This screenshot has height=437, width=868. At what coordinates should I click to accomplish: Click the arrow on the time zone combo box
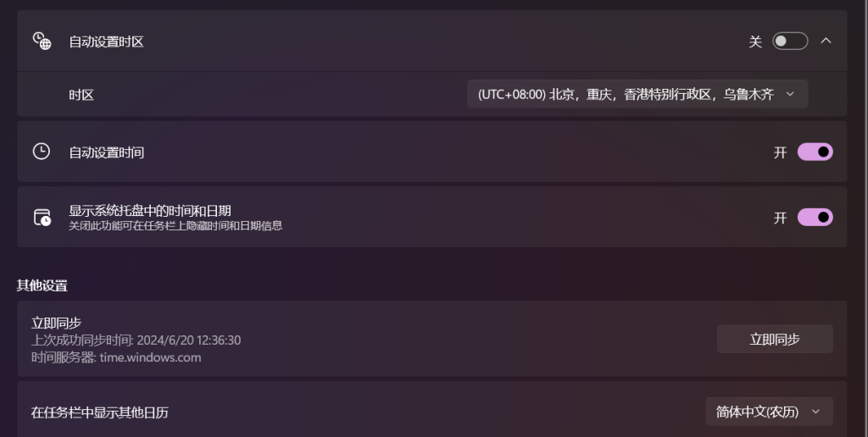click(x=790, y=94)
